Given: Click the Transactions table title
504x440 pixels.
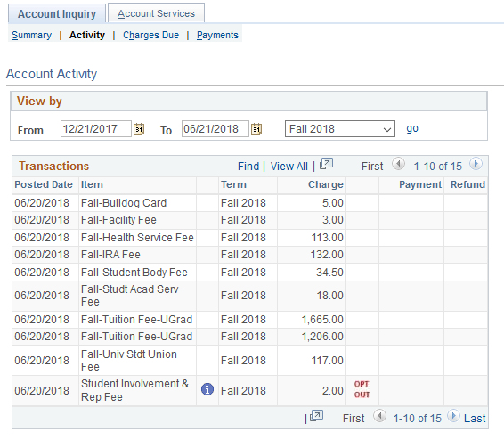Looking at the screenshot, I should point(53,166).
